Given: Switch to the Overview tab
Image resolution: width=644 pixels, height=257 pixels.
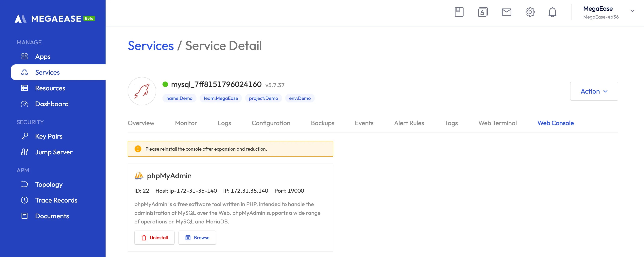Looking at the screenshot, I should tap(141, 123).
